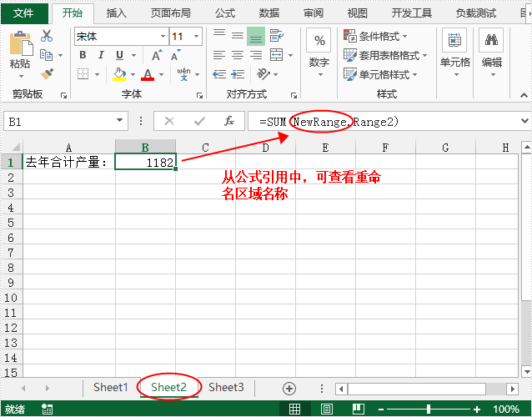
Task: Align text right
Action: [256, 55]
